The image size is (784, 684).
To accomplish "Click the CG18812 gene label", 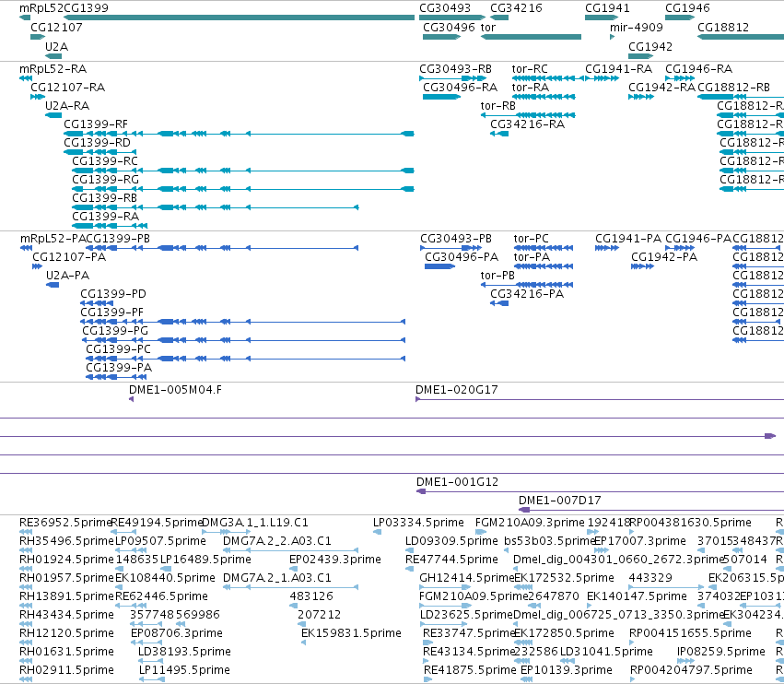I will click(x=723, y=28).
